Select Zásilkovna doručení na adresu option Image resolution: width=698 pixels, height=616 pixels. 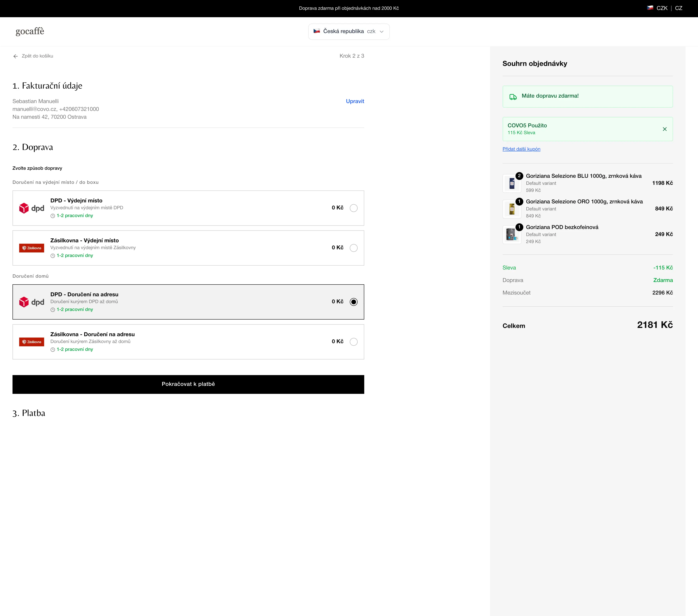click(354, 342)
